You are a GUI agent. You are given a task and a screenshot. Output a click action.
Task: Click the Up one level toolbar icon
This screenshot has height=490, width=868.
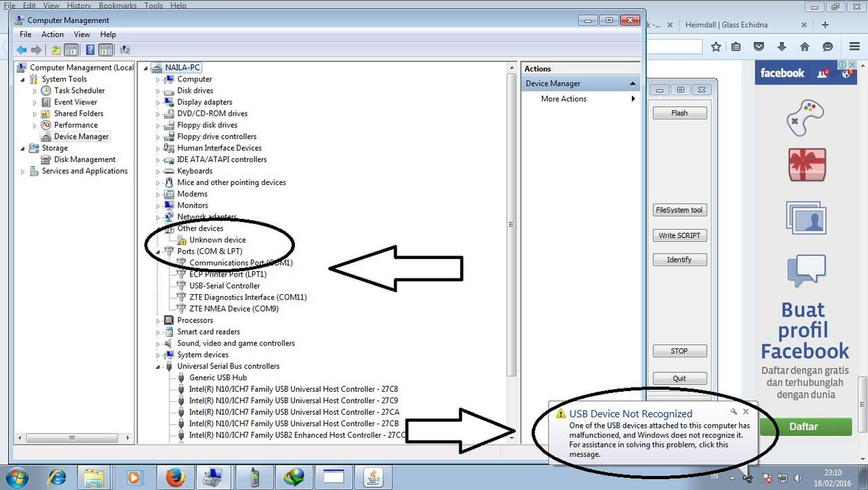[x=56, y=49]
